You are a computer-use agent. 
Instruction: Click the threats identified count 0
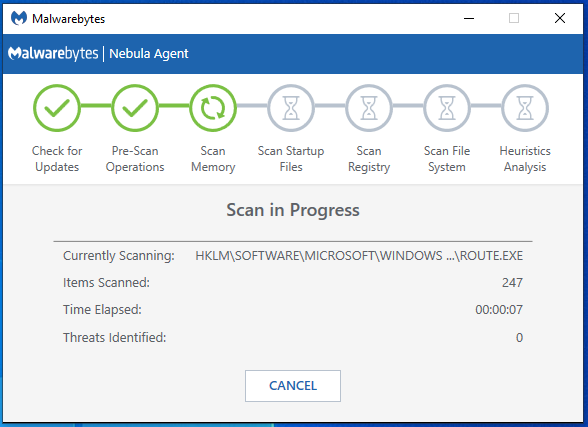coord(519,337)
